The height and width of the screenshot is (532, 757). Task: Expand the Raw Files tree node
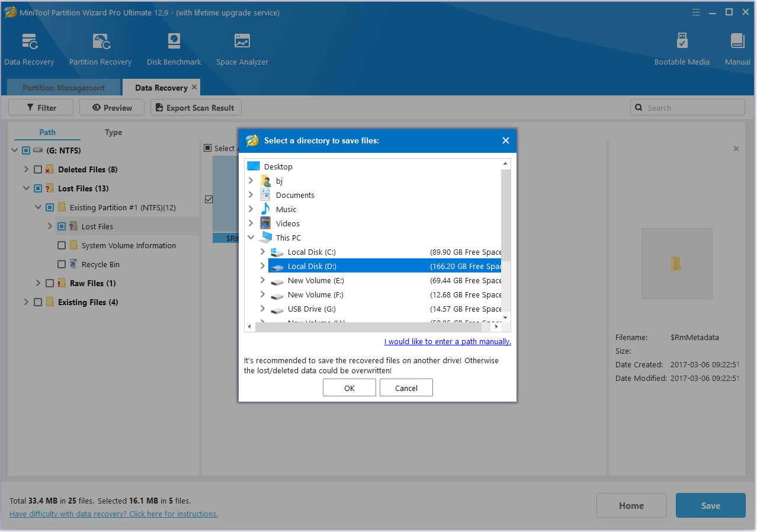(38, 283)
